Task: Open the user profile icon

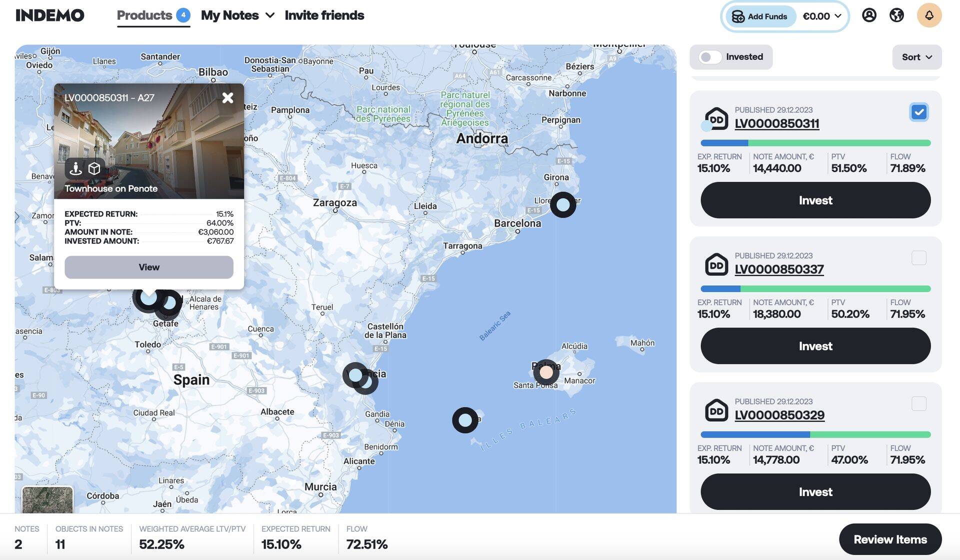Action: point(869,15)
